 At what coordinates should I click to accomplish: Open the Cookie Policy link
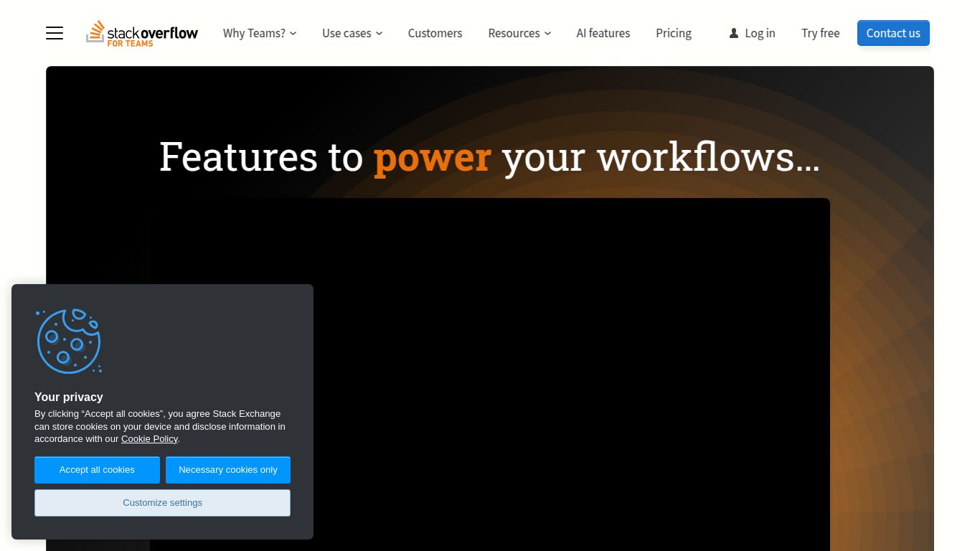point(149,438)
